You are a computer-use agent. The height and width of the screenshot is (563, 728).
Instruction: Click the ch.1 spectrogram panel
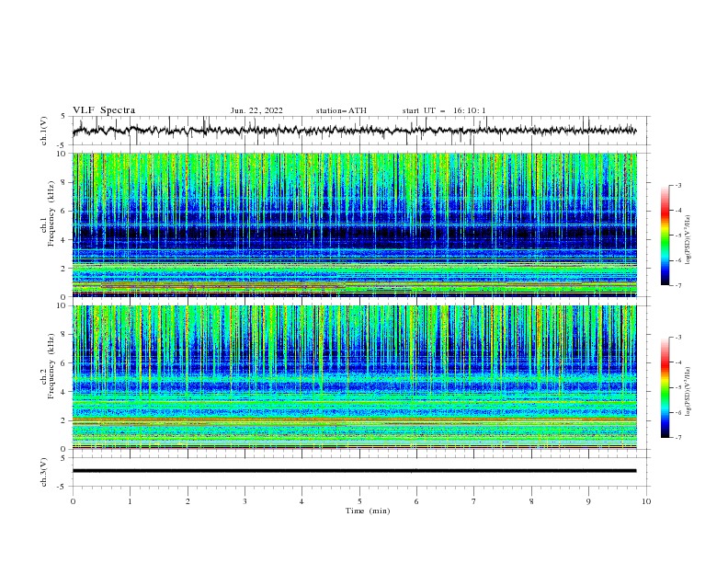coord(354,224)
